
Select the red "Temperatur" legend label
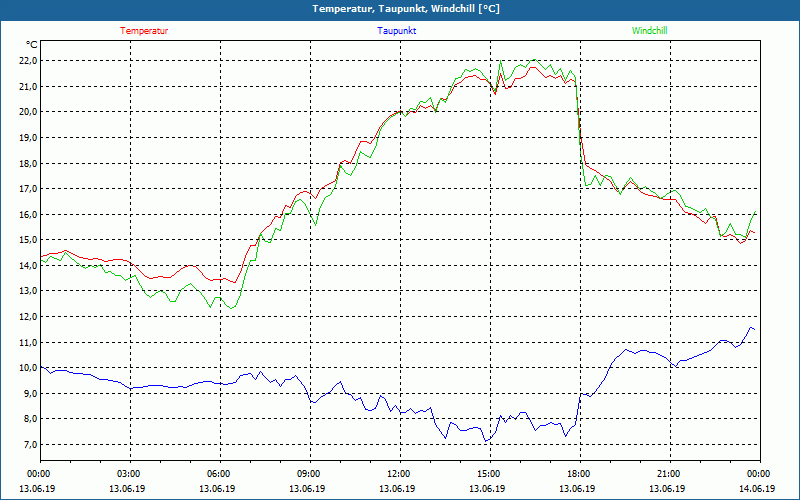(144, 31)
